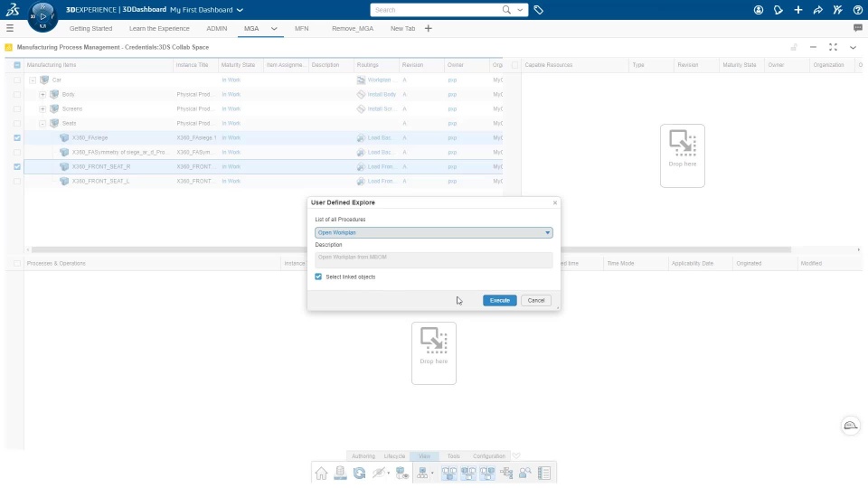Click the tools crossed icon in header
The width and height of the screenshot is (868, 488).
click(x=838, y=10)
